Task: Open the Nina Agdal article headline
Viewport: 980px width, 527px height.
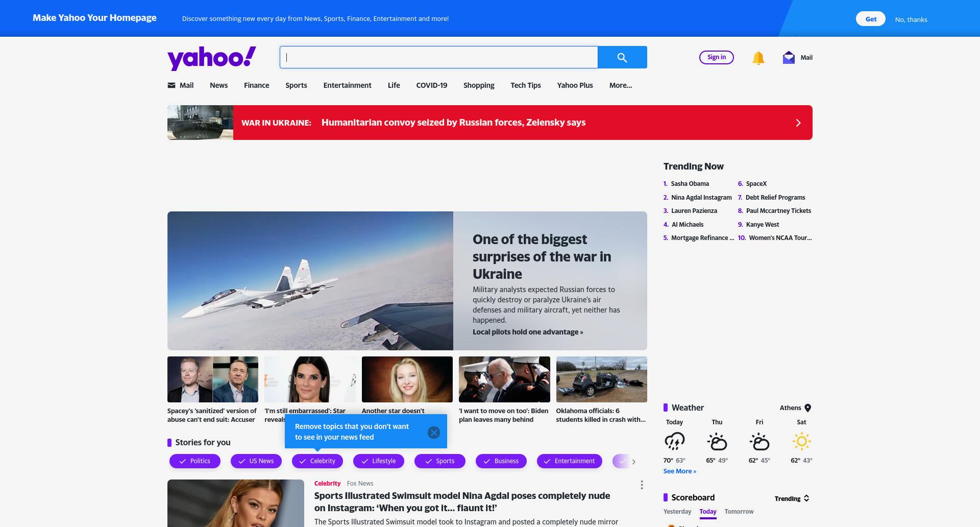Action: (x=462, y=502)
